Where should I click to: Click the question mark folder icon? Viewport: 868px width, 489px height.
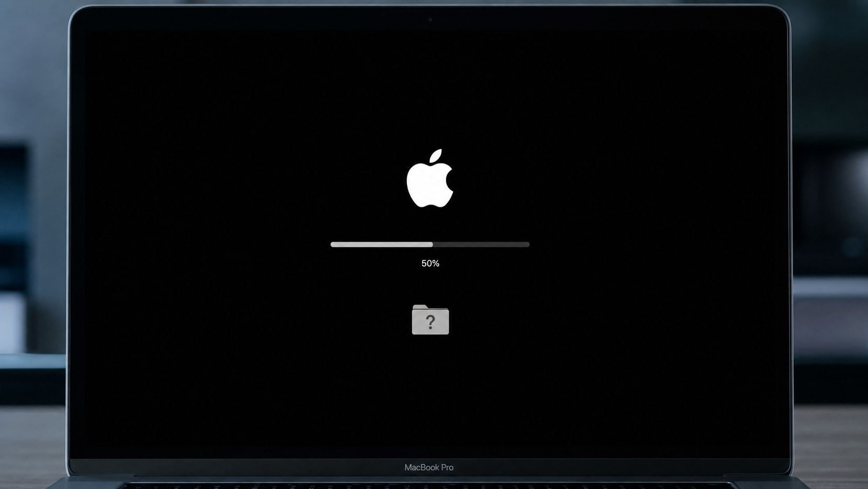[x=430, y=320]
